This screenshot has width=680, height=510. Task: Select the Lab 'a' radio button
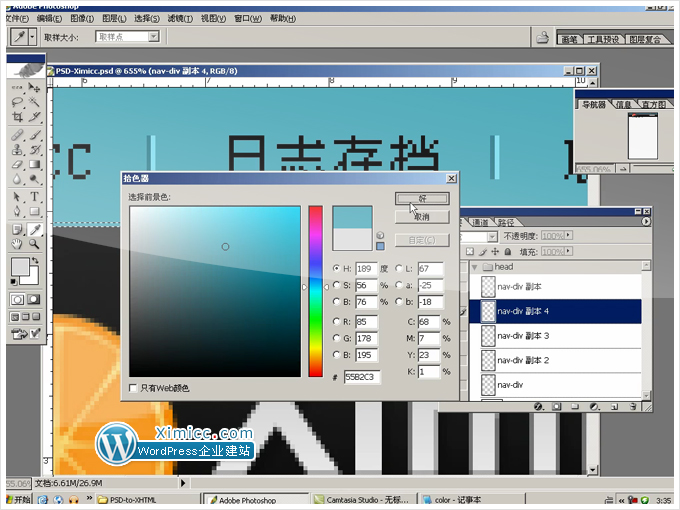point(399,285)
